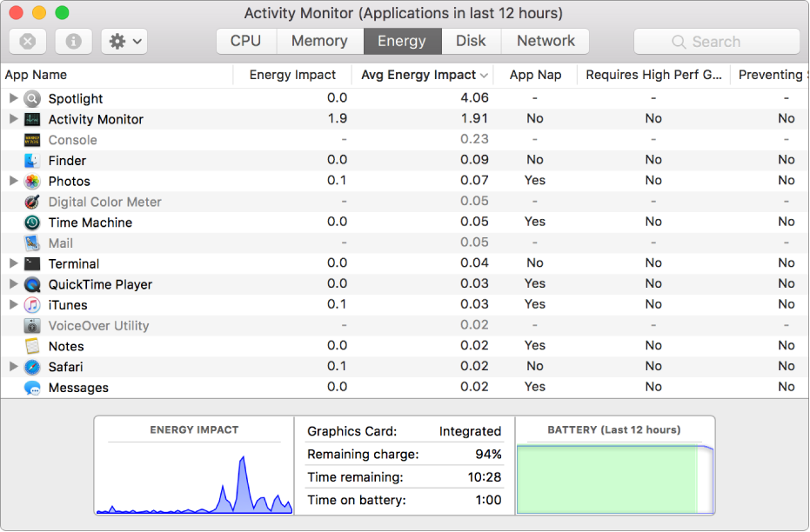The width and height of the screenshot is (810, 532).
Task: Expand the Photos row
Action: (x=13, y=181)
